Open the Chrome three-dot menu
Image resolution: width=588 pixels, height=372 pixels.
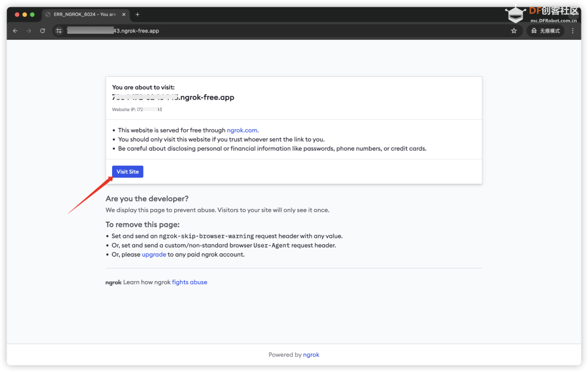573,31
